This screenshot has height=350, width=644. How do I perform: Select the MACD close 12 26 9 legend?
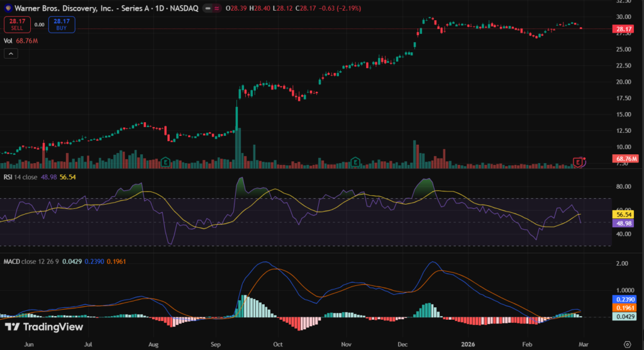click(31, 260)
